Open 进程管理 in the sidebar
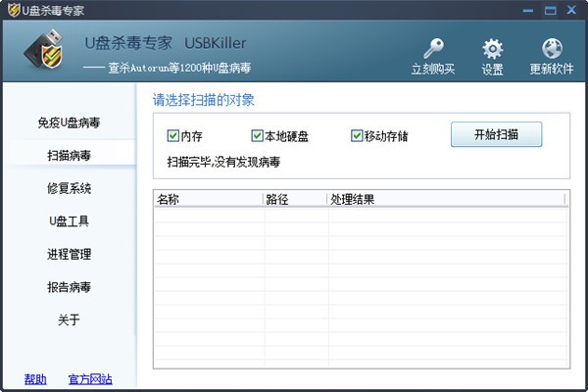The width and height of the screenshot is (588, 392). pyautogui.click(x=69, y=254)
